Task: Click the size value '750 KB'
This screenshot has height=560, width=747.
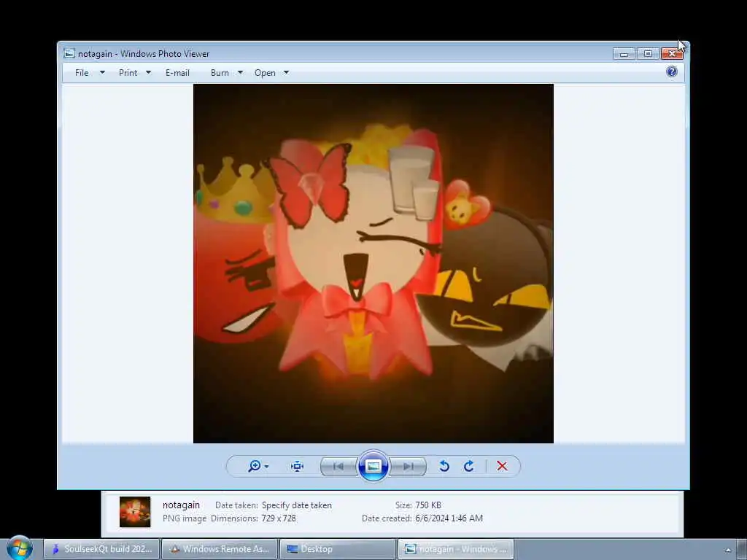Action: pyautogui.click(x=428, y=505)
